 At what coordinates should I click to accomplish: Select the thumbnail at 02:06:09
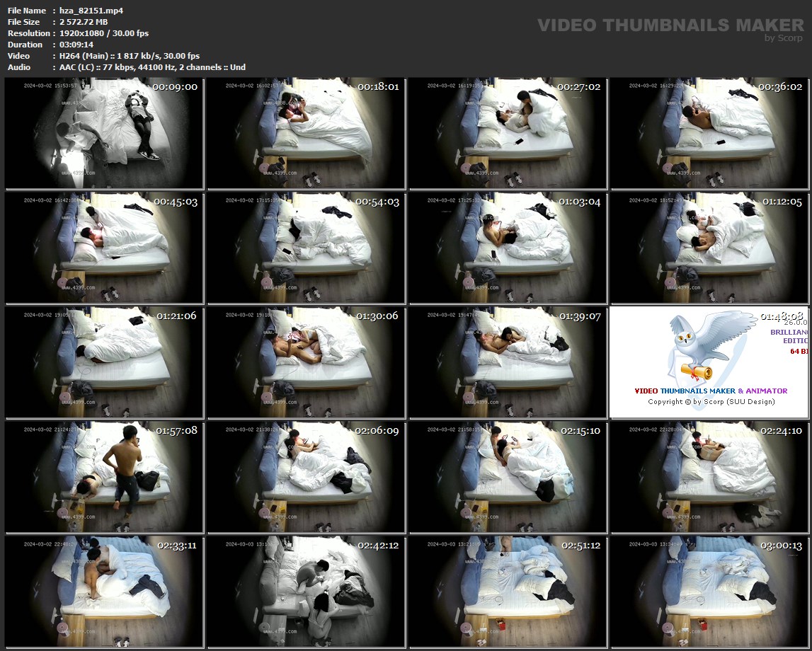(306, 477)
